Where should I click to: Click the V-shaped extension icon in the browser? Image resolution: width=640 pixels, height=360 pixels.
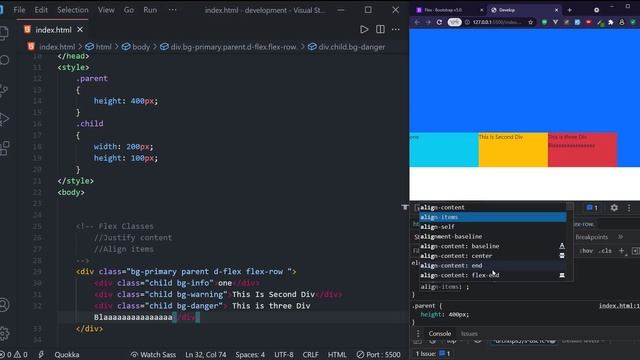(555, 22)
